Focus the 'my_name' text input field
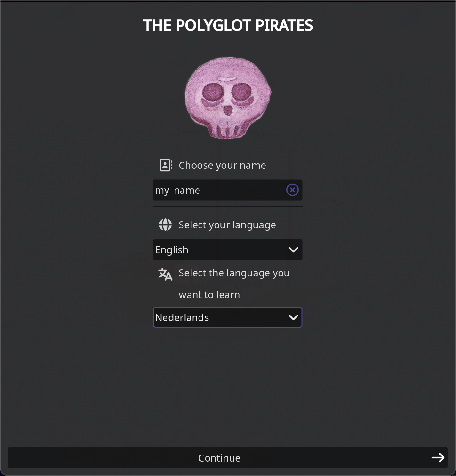The image size is (456, 476). coord(218,190)
